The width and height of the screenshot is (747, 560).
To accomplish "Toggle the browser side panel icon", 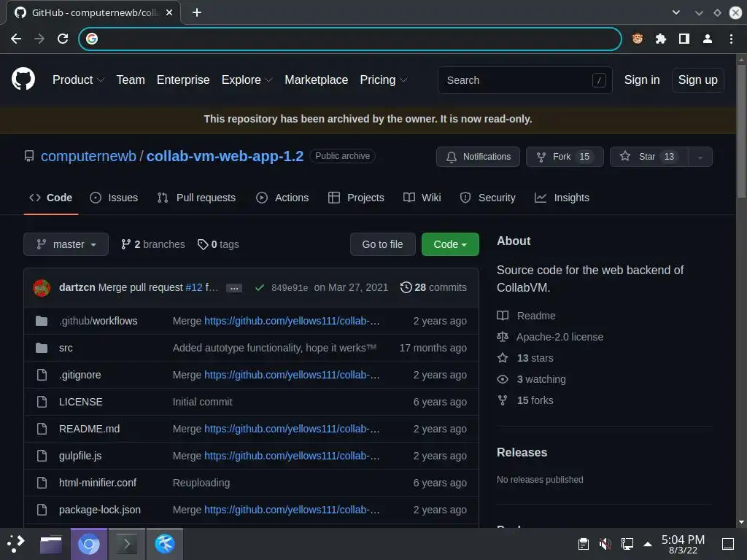I will (x=684, y=39).
